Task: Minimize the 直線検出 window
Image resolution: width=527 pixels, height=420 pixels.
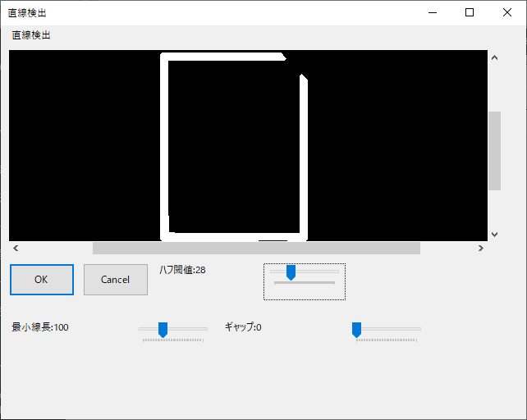Action: [433, 13]
